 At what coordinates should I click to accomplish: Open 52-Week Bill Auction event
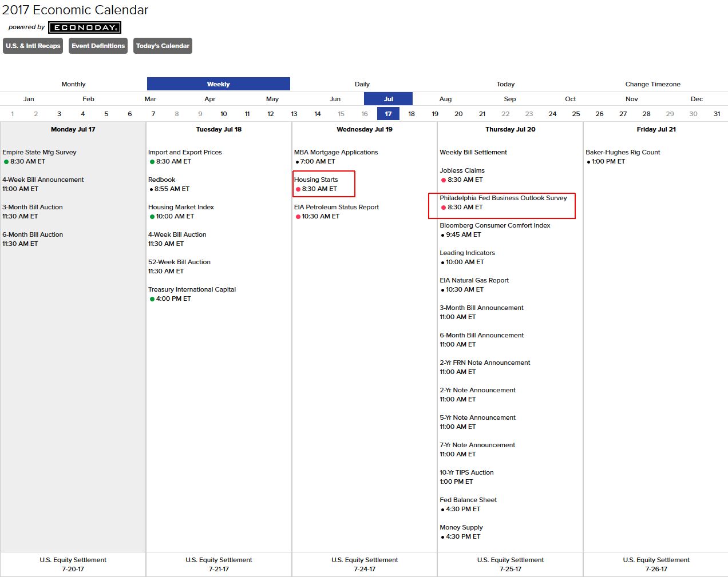(179, 262)
